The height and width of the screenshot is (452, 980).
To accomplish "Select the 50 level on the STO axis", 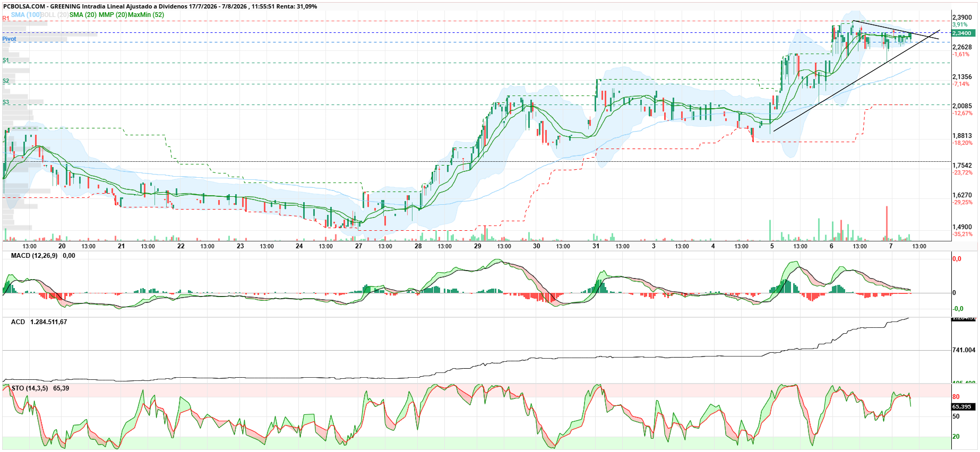I will point(956,416).
